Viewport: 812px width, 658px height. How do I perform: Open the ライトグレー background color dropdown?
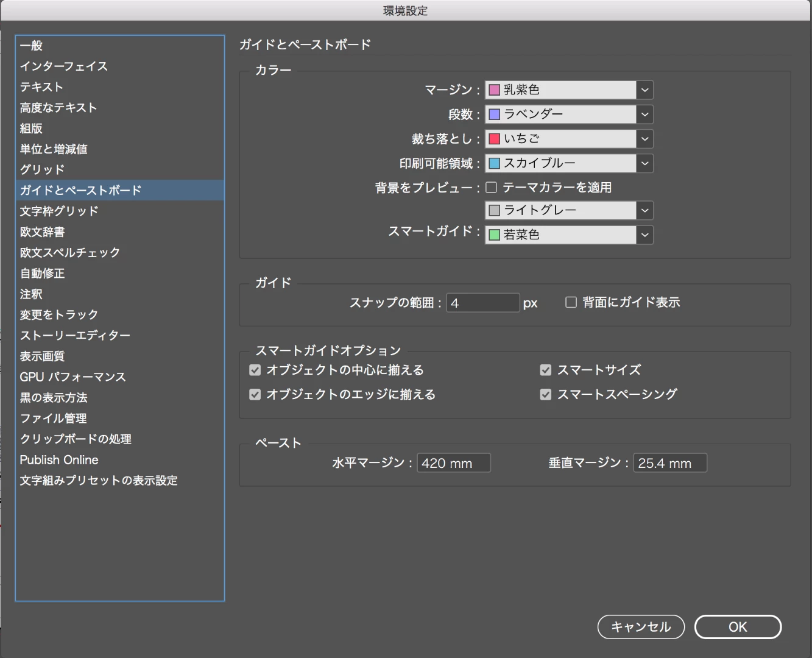coord(645,211)
